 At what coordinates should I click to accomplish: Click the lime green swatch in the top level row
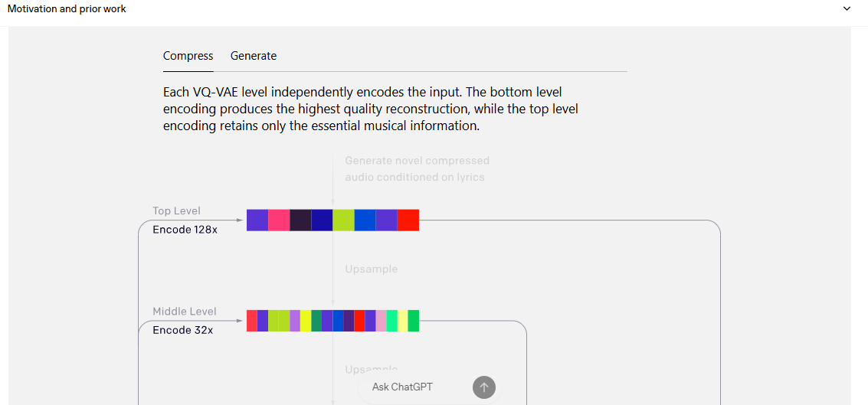point(343,220)
